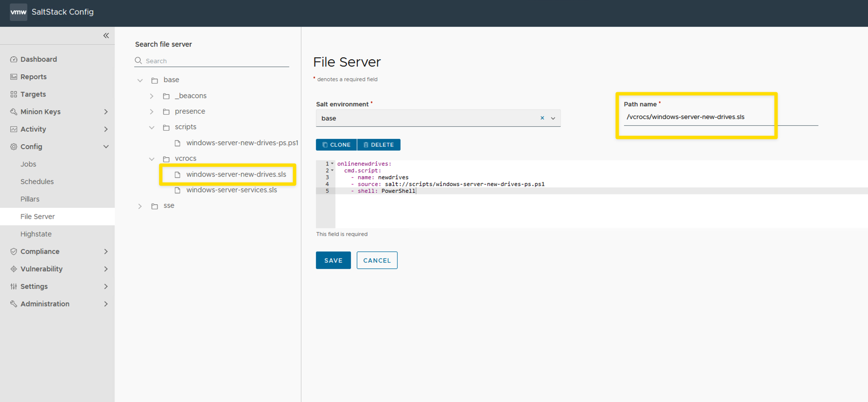Collapse the Config section chevron
Screen dimensions: 868x402
pyautogui.click(x=106, y=147)
